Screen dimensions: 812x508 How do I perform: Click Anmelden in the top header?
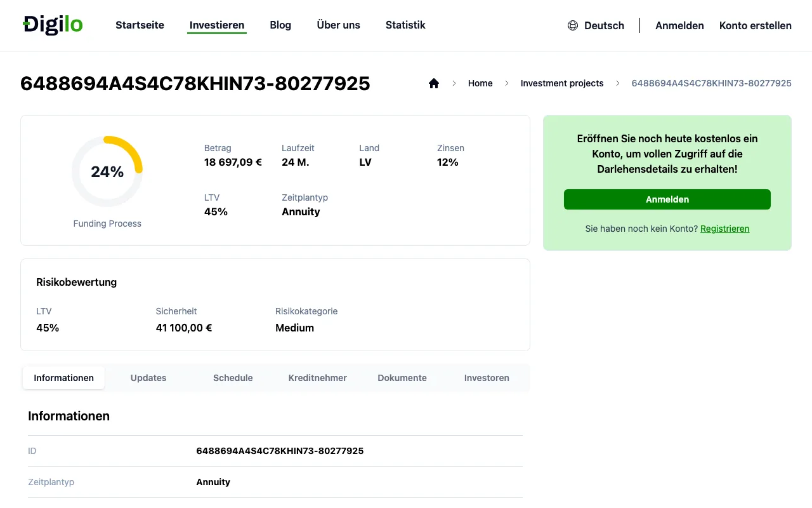coord(679,25)
